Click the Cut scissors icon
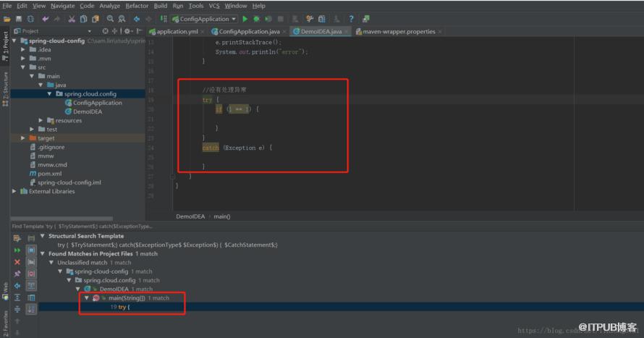Viewport: 644px width, 338px height. [x=72, y=19]
